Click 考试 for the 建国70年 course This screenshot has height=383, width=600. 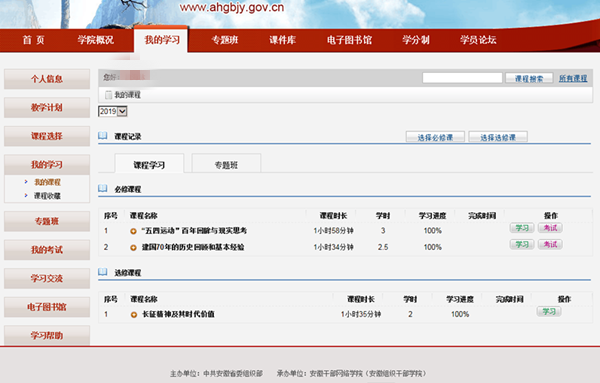[x=550, y=244]
